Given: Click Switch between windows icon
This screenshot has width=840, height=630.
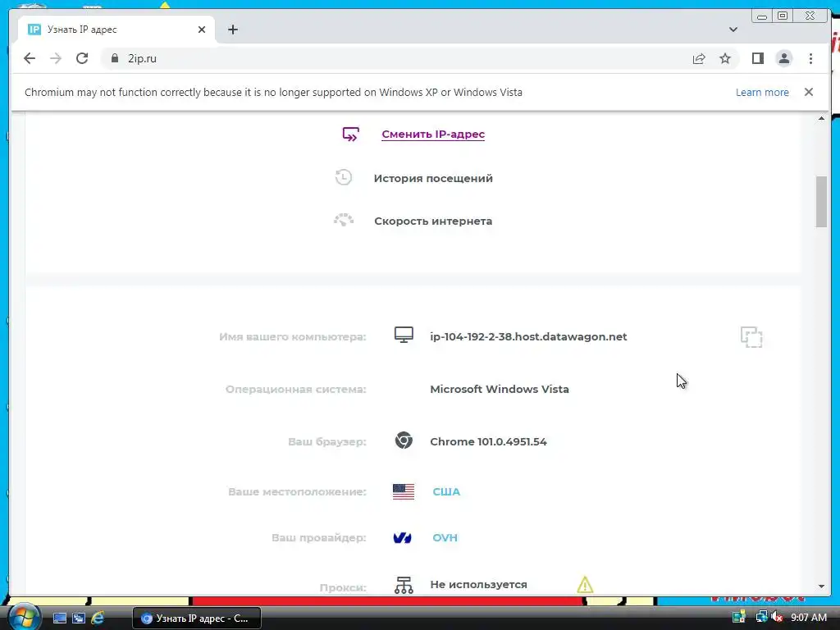Looking at the screenshot, I should pos(79,619).
